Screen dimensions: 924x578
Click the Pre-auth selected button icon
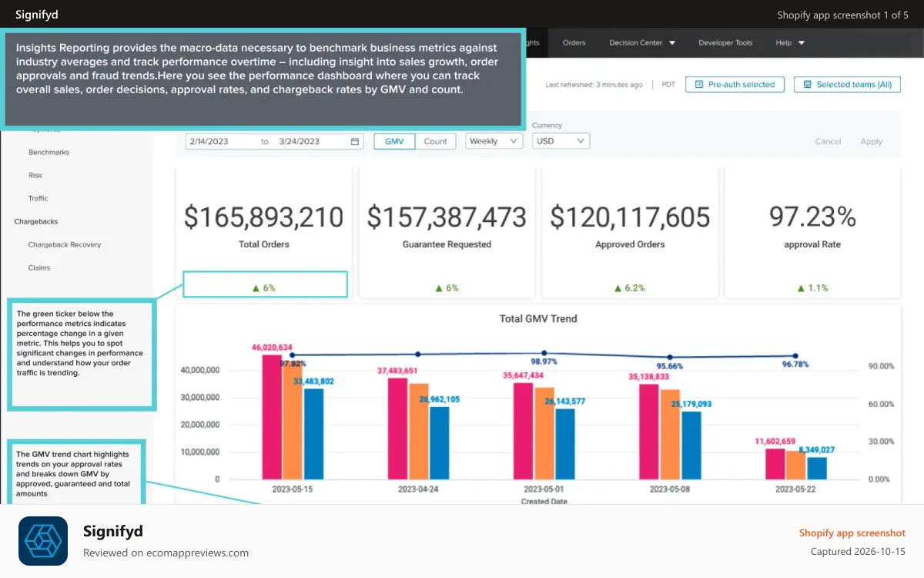[x=699, y=85]
